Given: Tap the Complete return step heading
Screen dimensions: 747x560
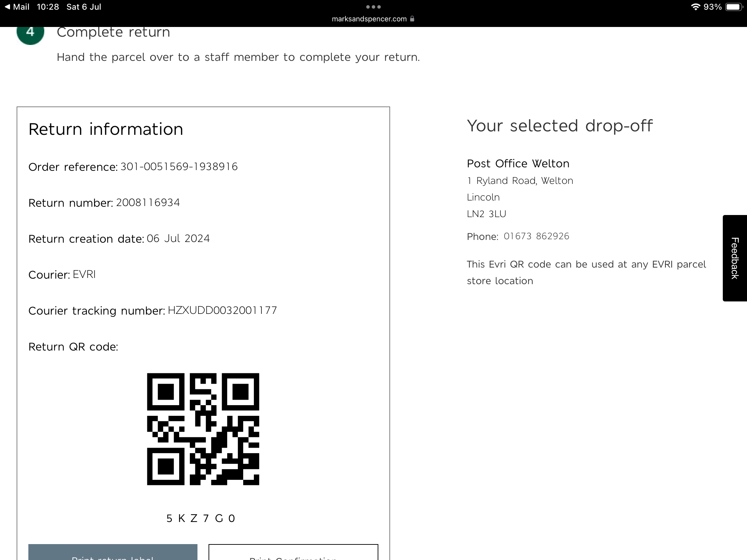Looking at the screenshot, I should 113,32.
